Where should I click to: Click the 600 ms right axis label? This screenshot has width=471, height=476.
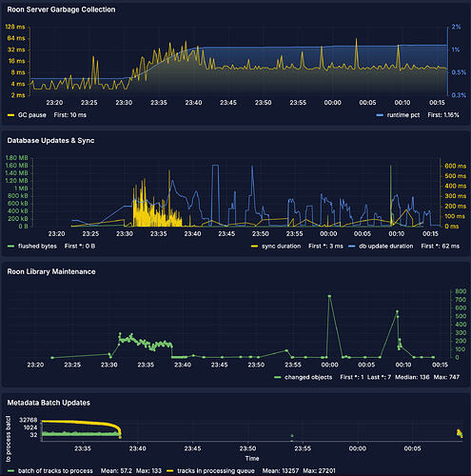click(x=455, y=166)
